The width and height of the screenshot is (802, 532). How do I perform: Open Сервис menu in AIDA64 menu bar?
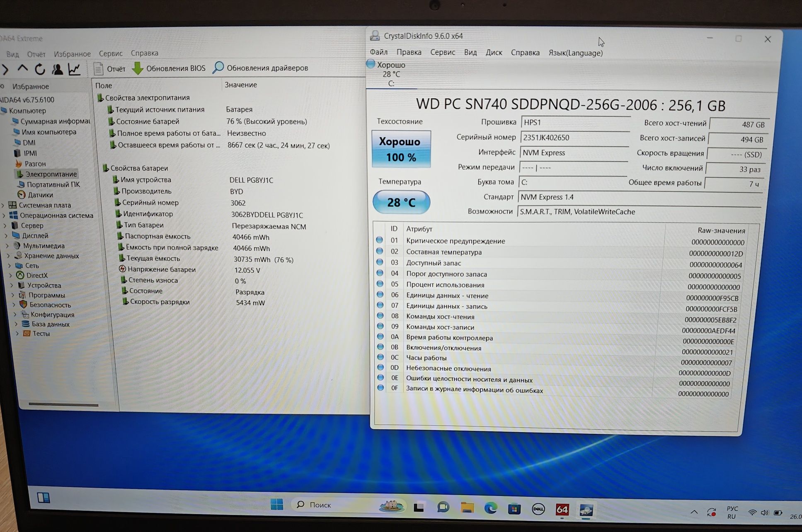[x=111, y=53]
